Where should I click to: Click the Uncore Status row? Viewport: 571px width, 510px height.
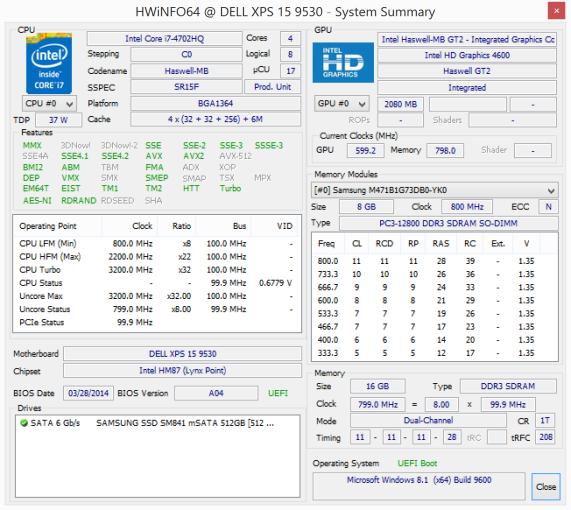pos(156,309)
